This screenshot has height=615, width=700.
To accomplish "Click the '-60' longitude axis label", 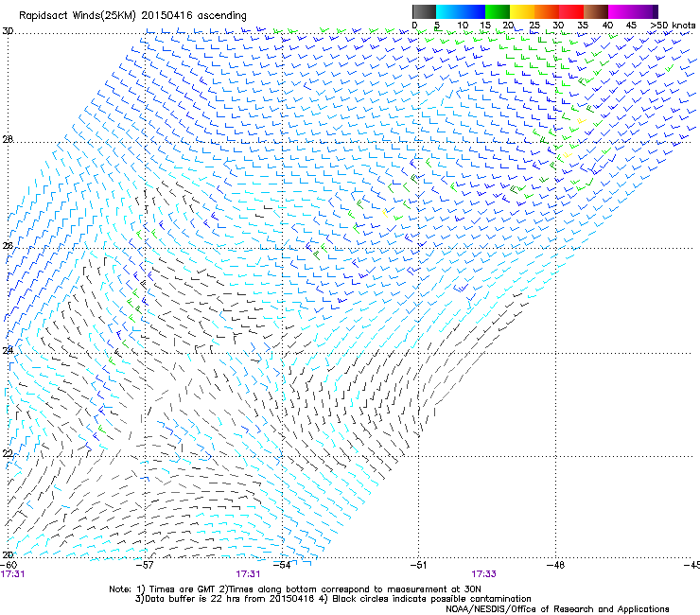I will pyautogui.click(x=9, y=565).
